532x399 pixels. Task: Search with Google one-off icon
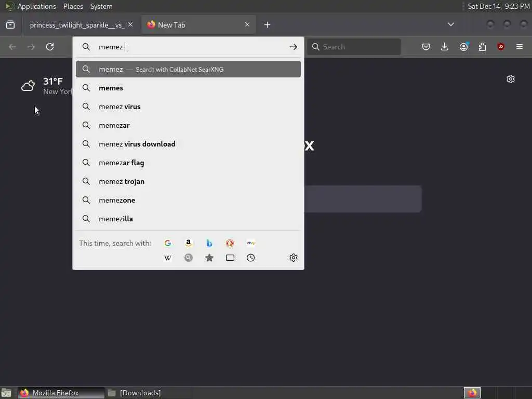(168, 243)
